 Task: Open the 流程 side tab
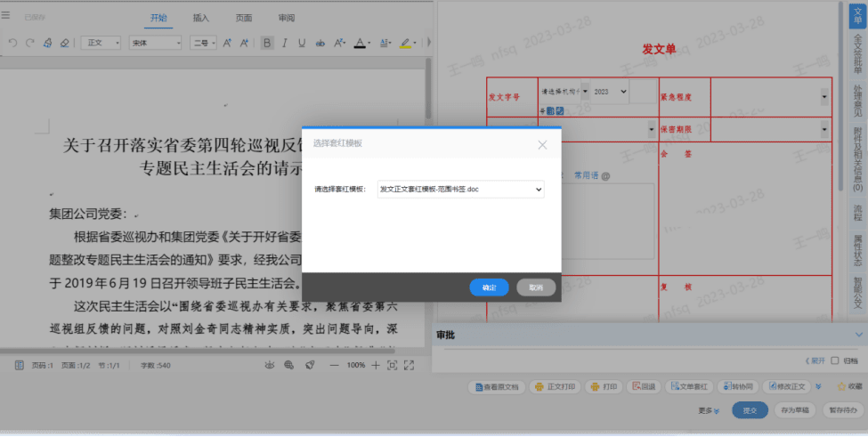pos(857,213)
